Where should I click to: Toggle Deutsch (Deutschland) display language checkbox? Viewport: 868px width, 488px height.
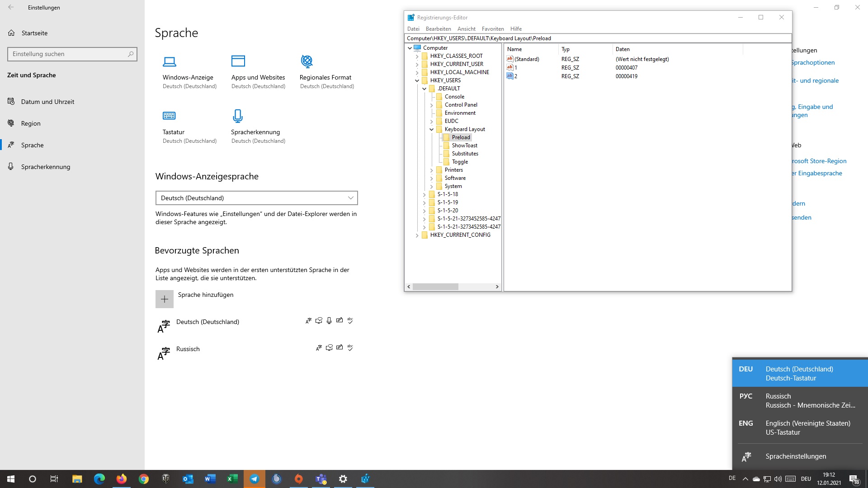[309, 320]
